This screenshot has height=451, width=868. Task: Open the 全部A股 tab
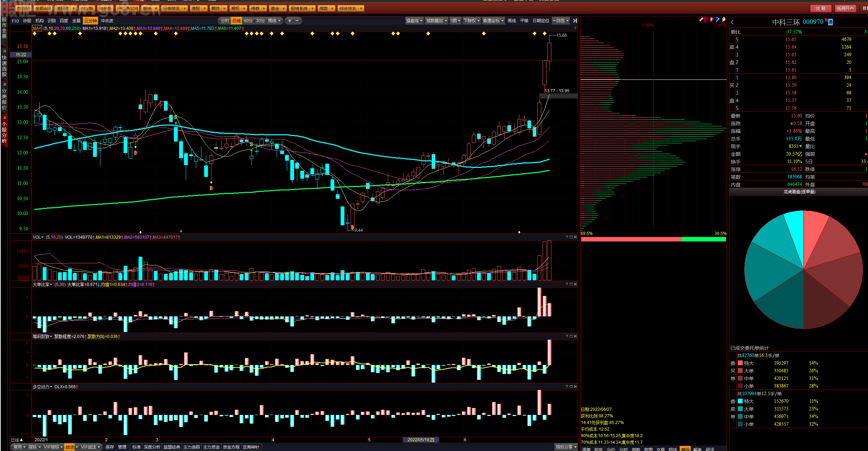click(x=43, y=8)
